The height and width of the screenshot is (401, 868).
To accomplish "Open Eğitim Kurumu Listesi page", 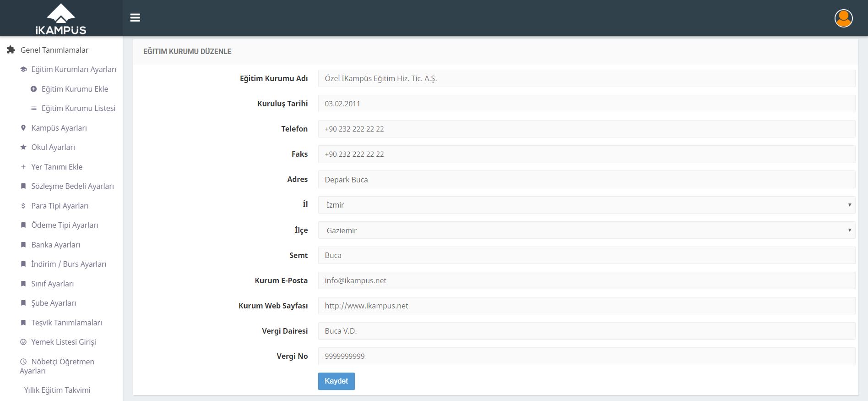I will [78, 108].
